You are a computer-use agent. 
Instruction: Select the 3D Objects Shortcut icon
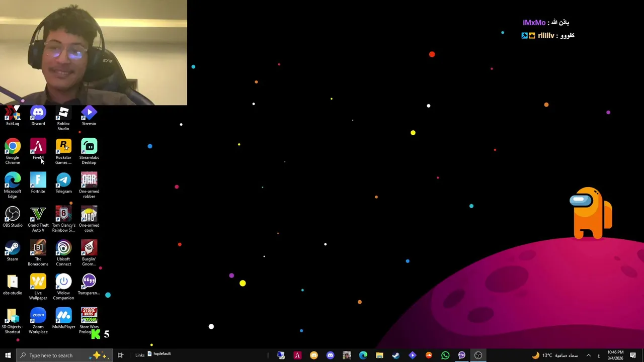pos(13,321)
